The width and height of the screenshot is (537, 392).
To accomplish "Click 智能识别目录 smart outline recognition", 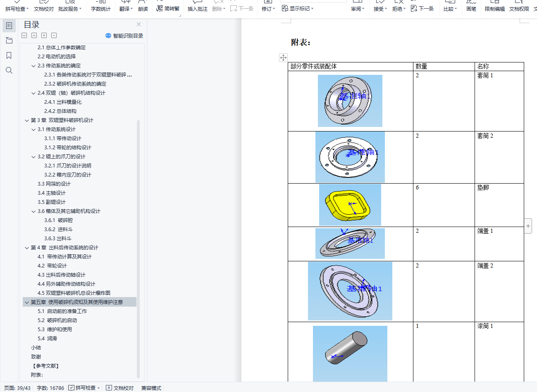I will 124,36.
